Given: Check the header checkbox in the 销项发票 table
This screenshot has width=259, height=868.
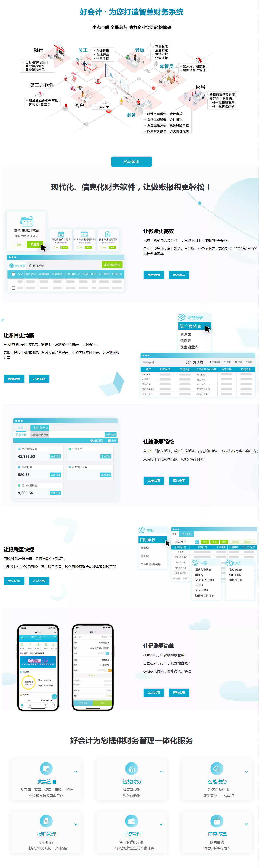Looking at the screenshot, I should tap(13, 274).
